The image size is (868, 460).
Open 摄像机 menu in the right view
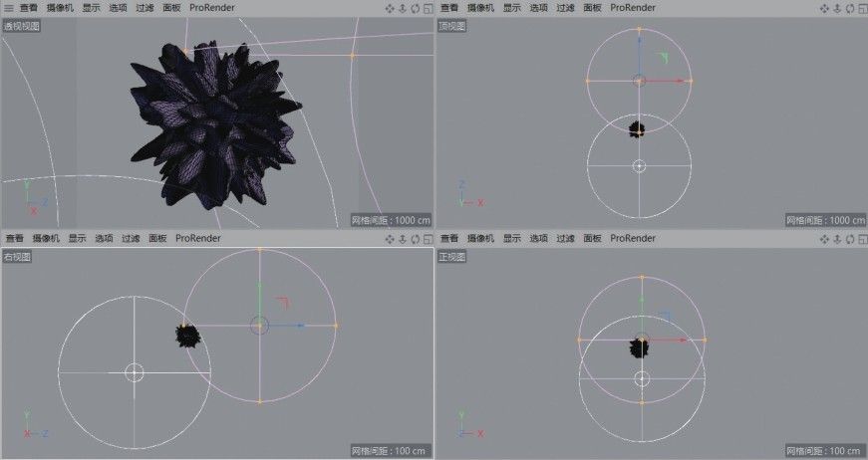click(46, 238)
